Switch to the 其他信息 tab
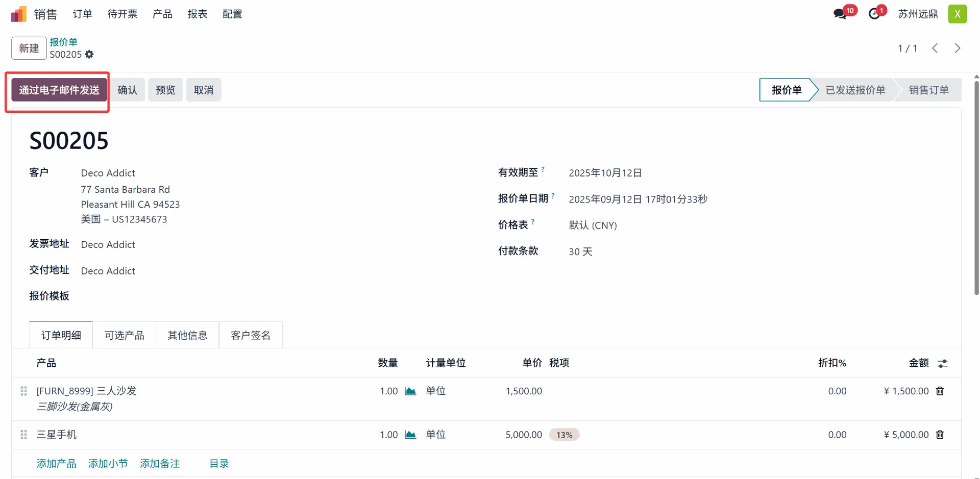 coord(187,335)
